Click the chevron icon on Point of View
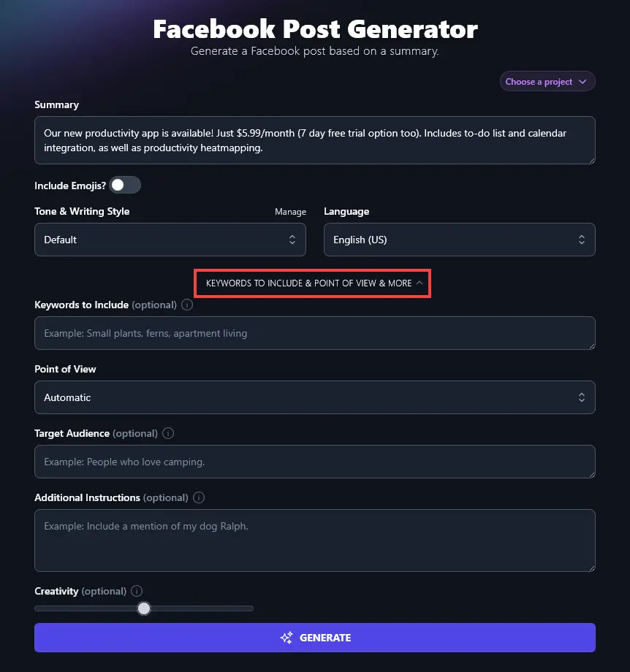This screenshot has height=672, width=630. [581, 397]
